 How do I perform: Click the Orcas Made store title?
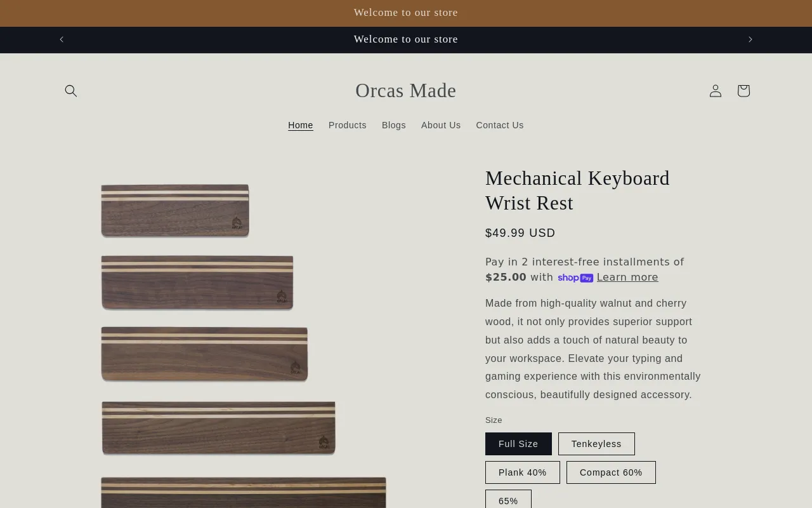405,91
